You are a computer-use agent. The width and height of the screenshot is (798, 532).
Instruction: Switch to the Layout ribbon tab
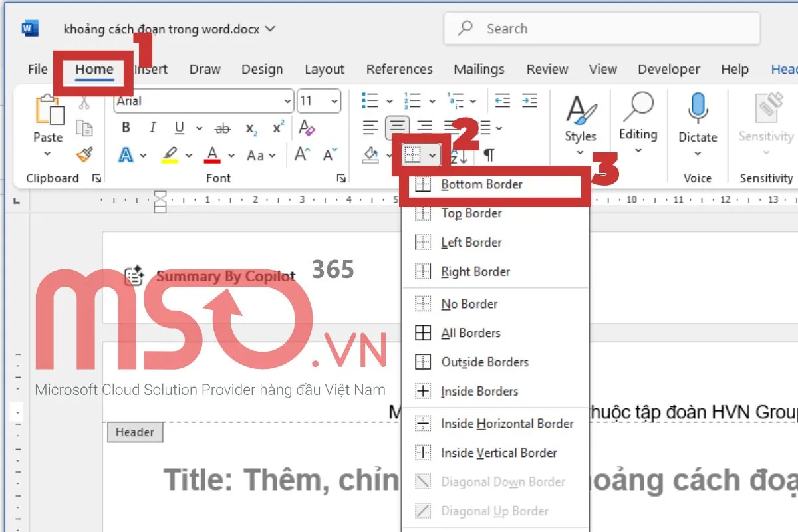325,69
